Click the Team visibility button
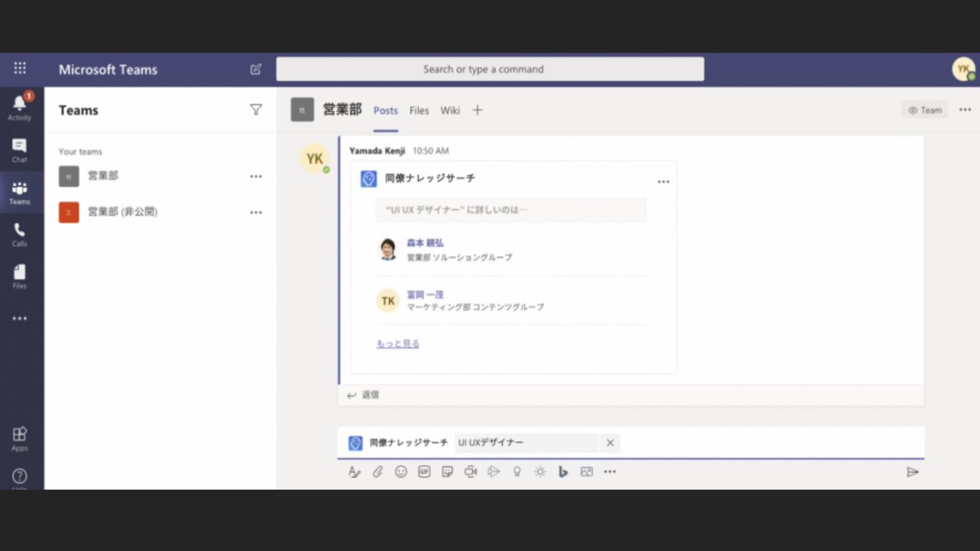The width and height of the screenshot is (980, 551). tap(925, 110)
